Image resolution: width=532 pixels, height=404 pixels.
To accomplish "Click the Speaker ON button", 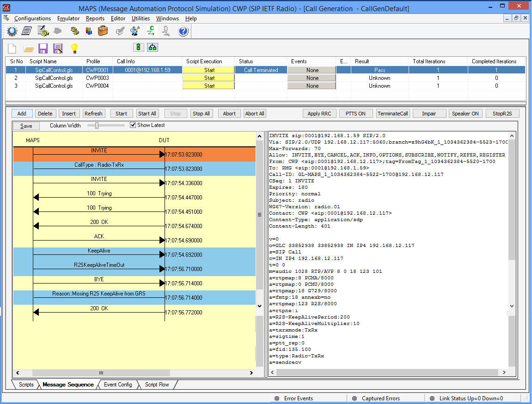I will point(465,114).
